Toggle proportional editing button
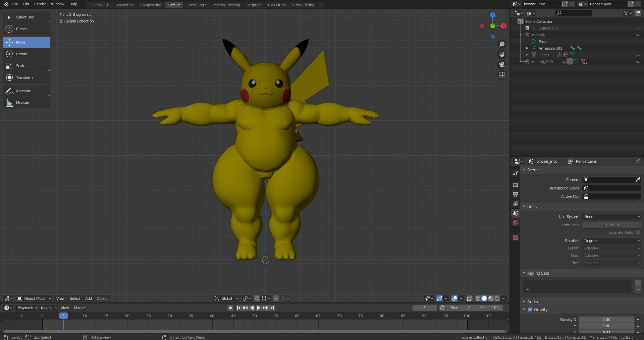The width and height of the screenshot is (644, 340). (x=276, y=298)
